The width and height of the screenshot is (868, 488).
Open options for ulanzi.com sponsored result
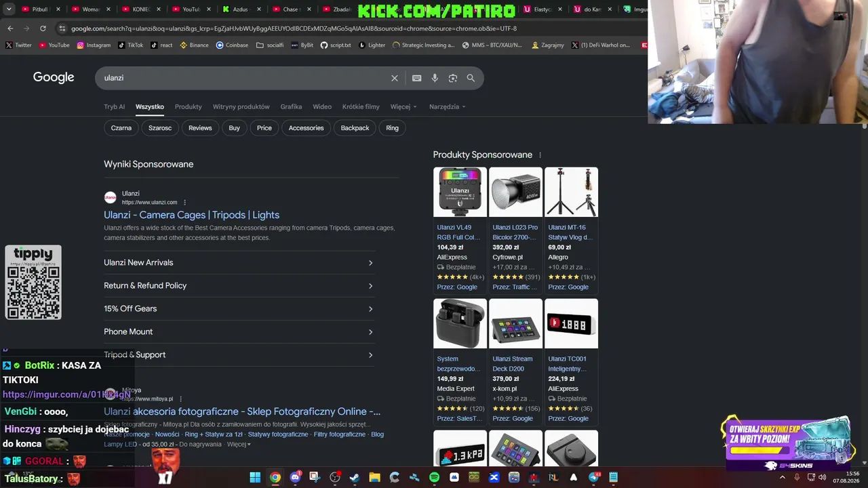pyautogui.click(x=184, y=202)
